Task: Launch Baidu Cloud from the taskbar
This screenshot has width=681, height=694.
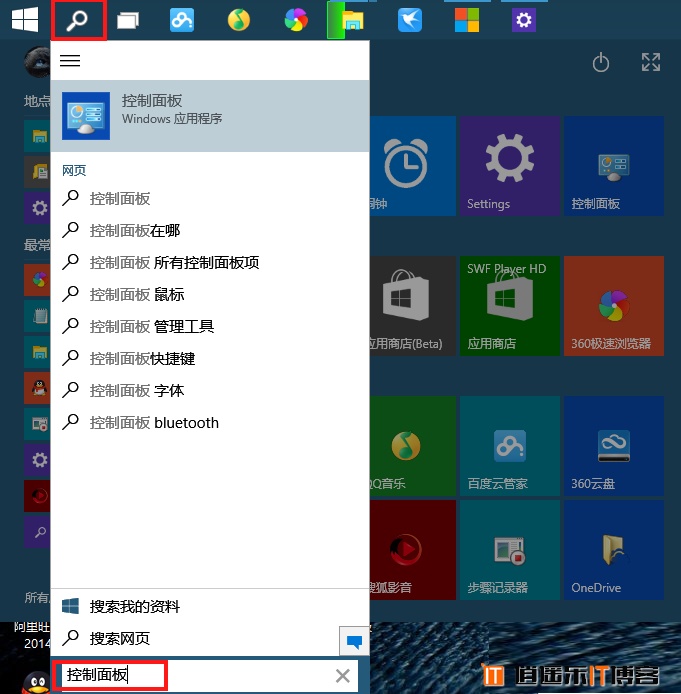Action: (182, 20)
